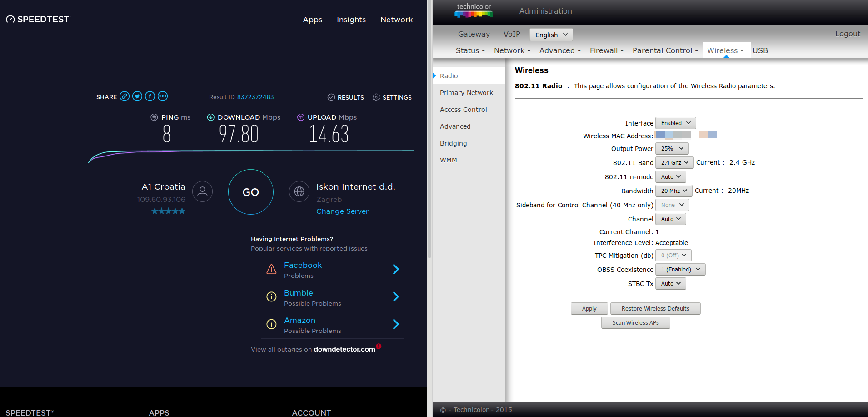Select Radio in the sidebar
The image size is (868, 417).
pos(469,76)
